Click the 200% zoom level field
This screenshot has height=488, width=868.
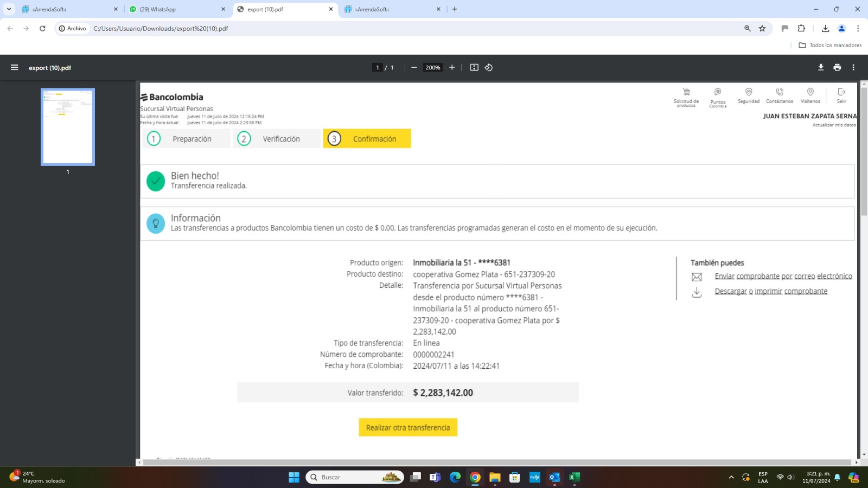click(433, 68)
